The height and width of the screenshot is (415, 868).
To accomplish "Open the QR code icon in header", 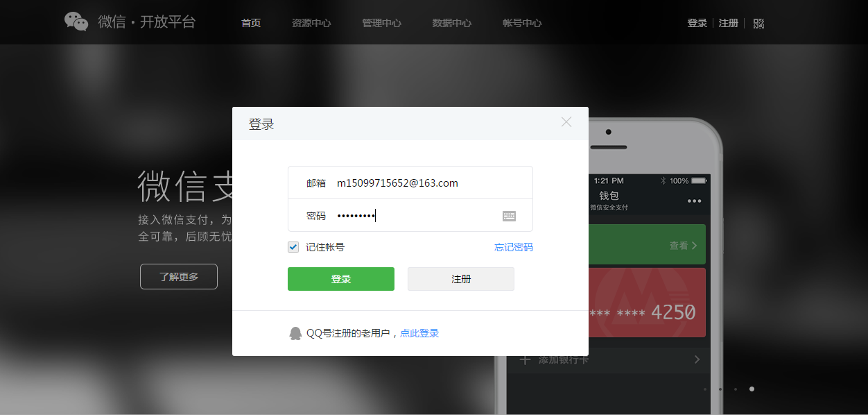I will [x=758, y=23].
